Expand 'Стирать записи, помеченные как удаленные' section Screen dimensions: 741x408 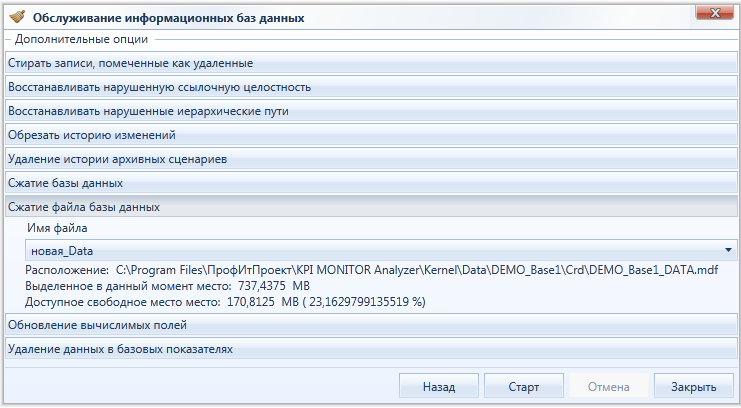pyautogui.click(x=371, y=63)
